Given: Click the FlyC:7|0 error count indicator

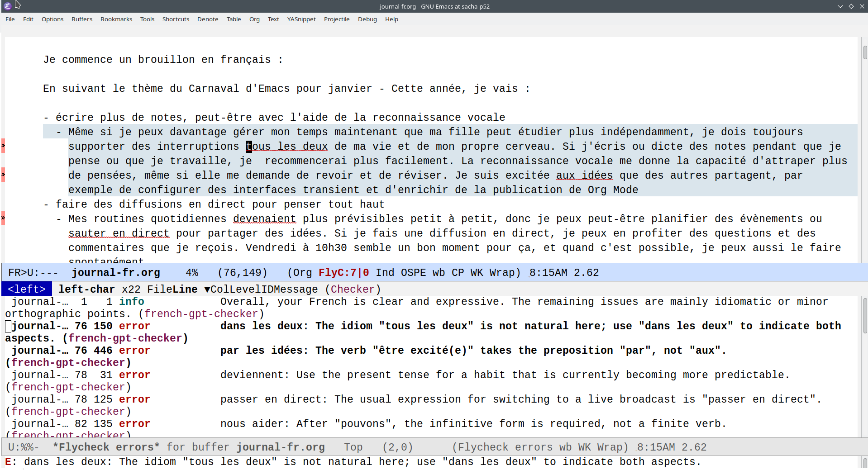Looking at the screenshot, I should point(343,273).
